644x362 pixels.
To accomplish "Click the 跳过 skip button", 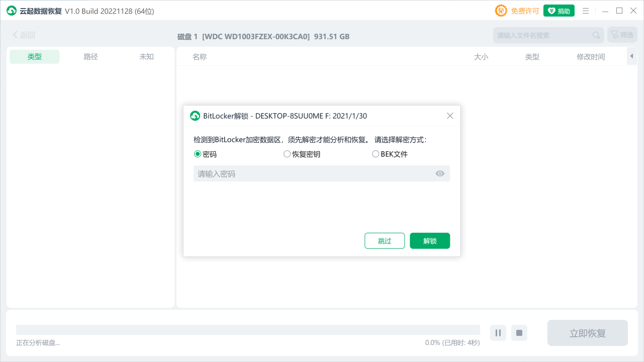I will [x=384, y=240].
